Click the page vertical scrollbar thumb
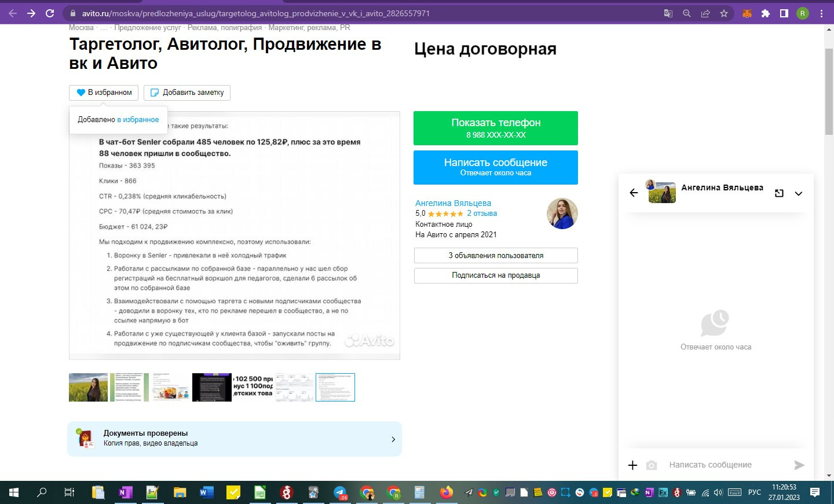834x504 pixels. coord(829,91)
